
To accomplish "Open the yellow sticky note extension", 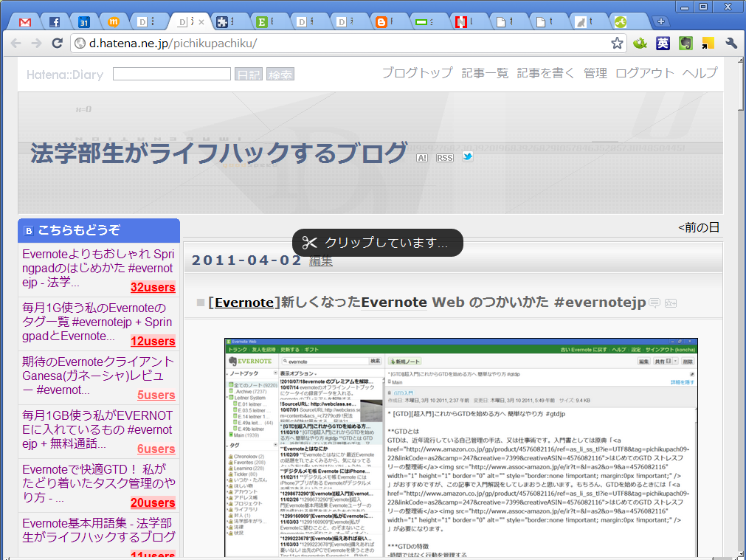I will pyautogui.click(x=708, y=44).
